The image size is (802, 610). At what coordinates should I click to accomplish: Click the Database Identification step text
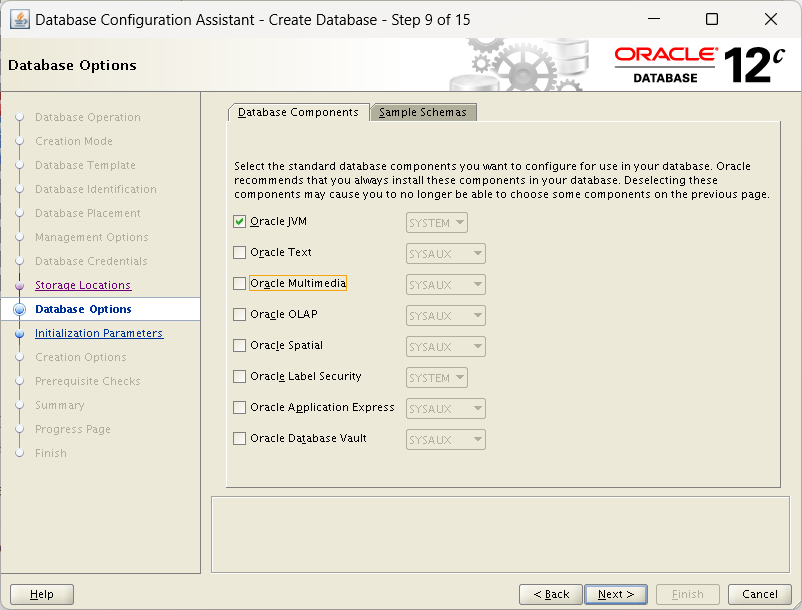pos(96,189)
